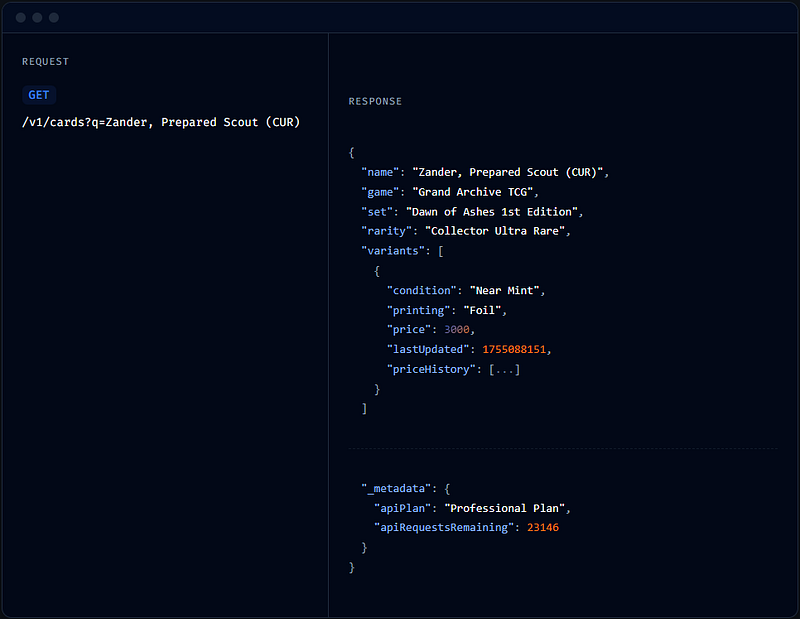
Task: Click the "variants" key
Action: click(x=393, y=251)
